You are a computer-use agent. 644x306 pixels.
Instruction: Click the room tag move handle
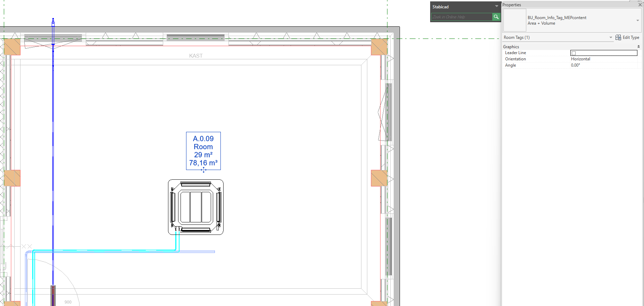(203, 170)
